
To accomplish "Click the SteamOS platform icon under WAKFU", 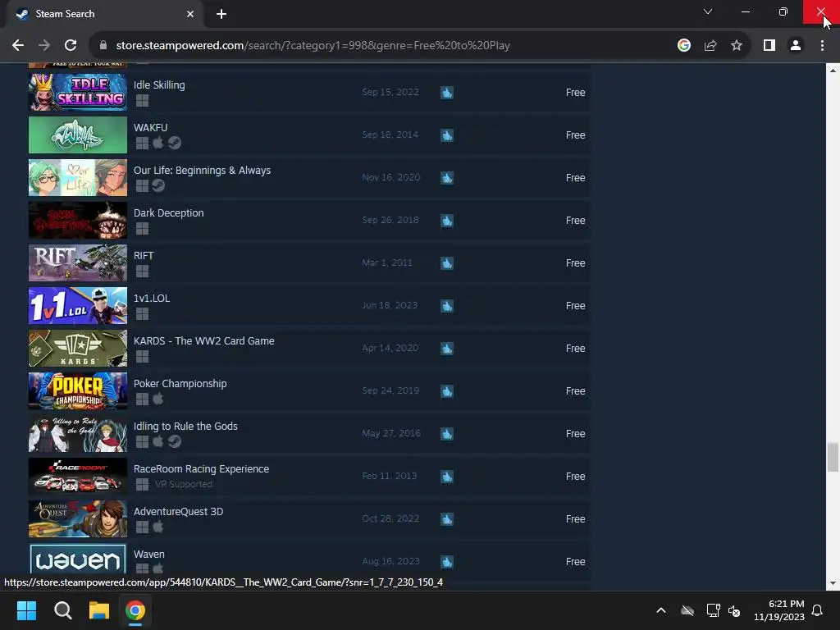I will point(175,143).
